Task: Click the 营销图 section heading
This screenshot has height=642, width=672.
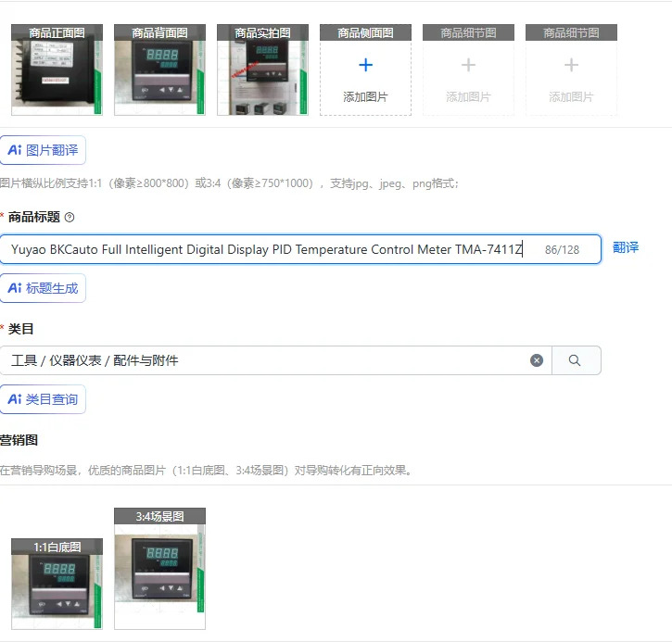Action: [19, 440]
